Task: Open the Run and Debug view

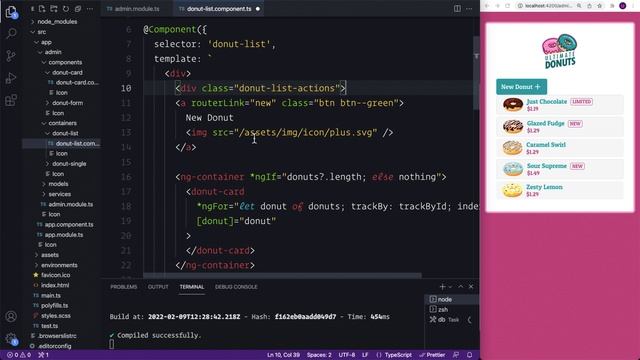Action: tap(11, 78)
